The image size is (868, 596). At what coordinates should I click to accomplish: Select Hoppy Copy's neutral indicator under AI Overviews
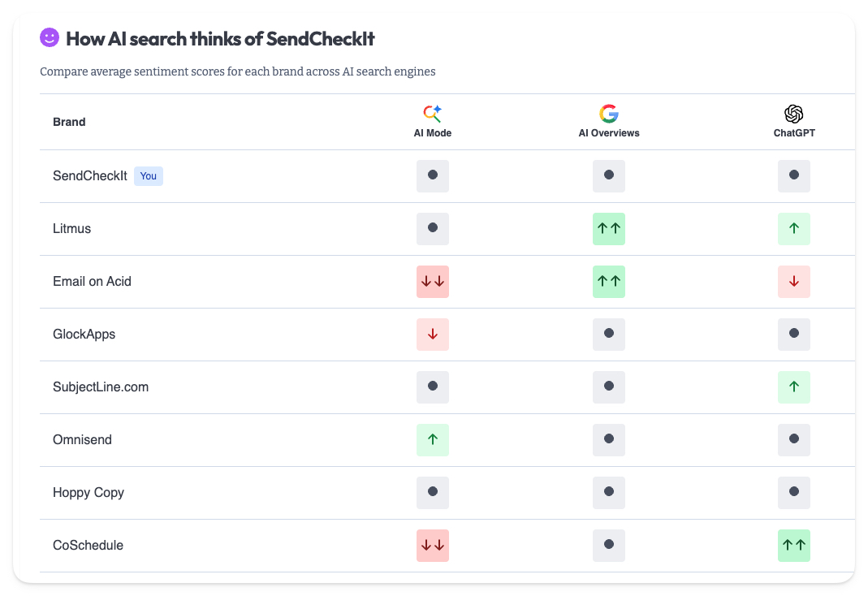tap(608, 492)
